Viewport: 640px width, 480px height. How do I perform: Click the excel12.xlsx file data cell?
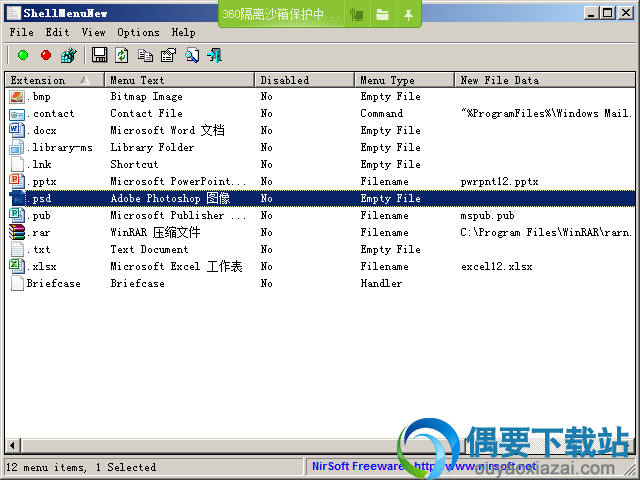pos(496,267)
